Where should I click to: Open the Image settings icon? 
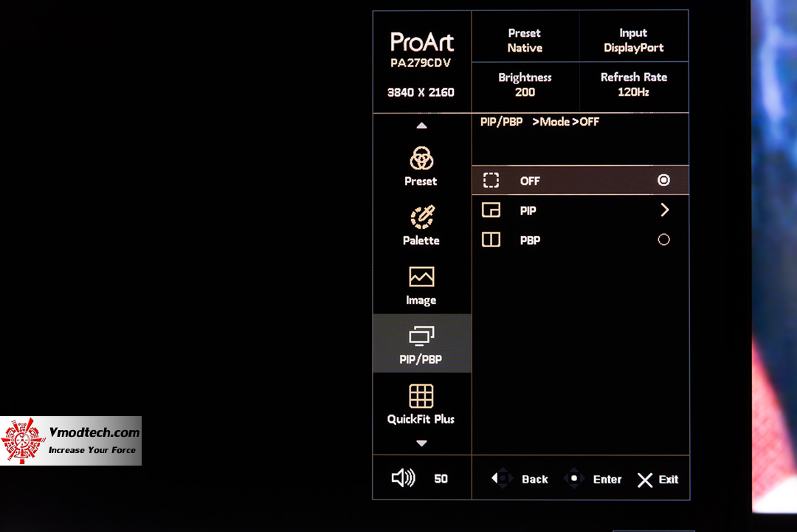point(421,277)
